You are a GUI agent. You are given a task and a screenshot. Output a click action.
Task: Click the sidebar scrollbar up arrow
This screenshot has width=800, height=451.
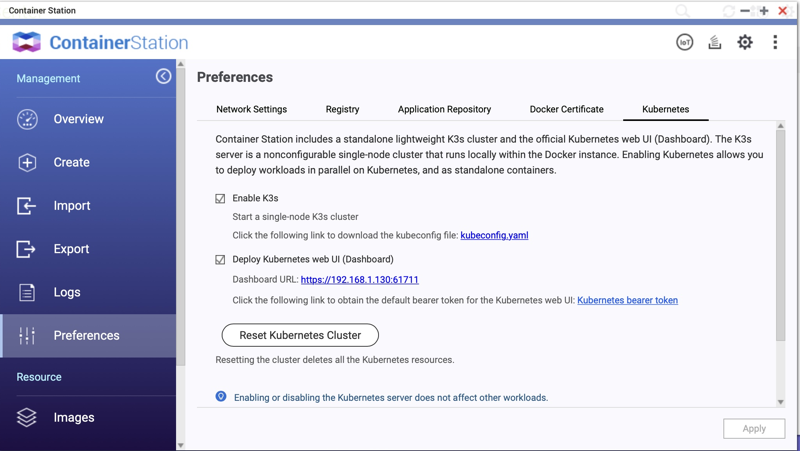pyautogui.click(x=181, y=64)
